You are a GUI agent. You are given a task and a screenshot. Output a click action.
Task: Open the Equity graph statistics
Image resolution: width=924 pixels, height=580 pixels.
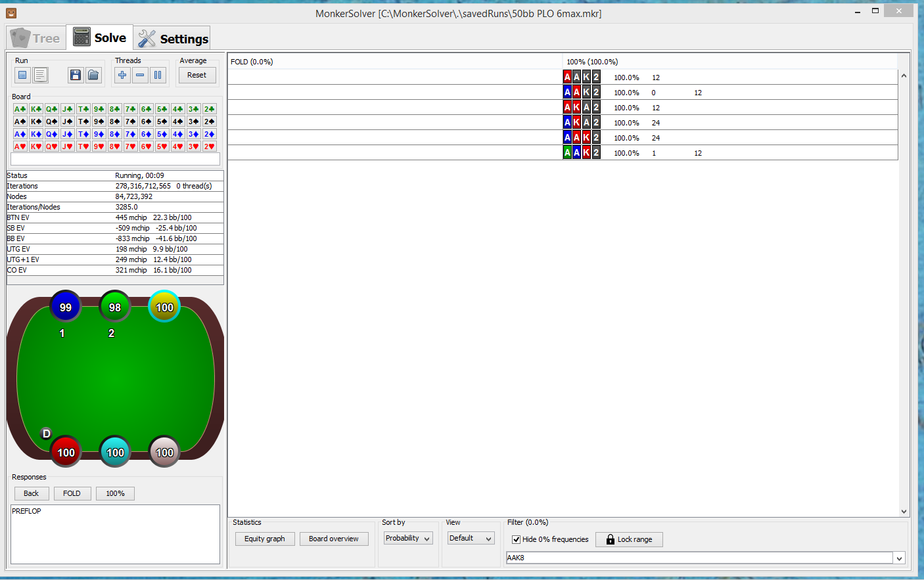[265, 539]
